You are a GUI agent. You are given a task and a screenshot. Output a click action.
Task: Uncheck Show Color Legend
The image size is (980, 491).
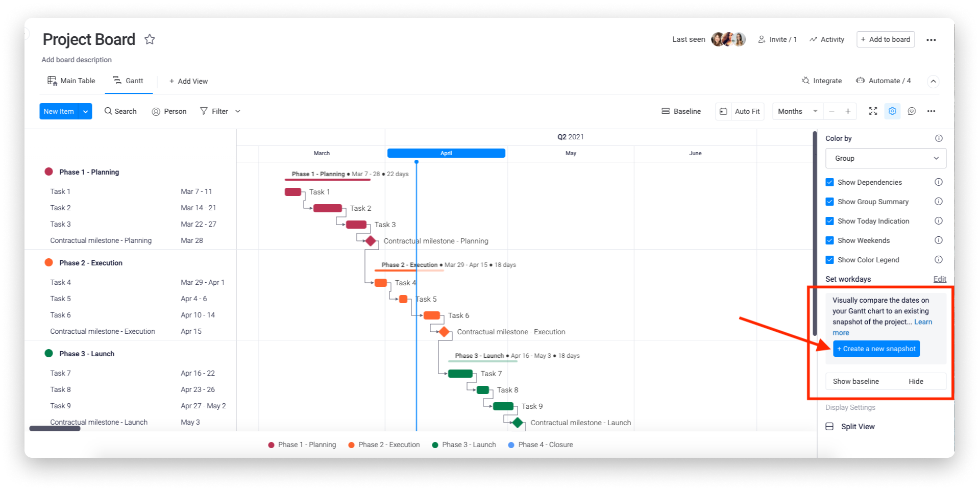(x=829, y=260)
